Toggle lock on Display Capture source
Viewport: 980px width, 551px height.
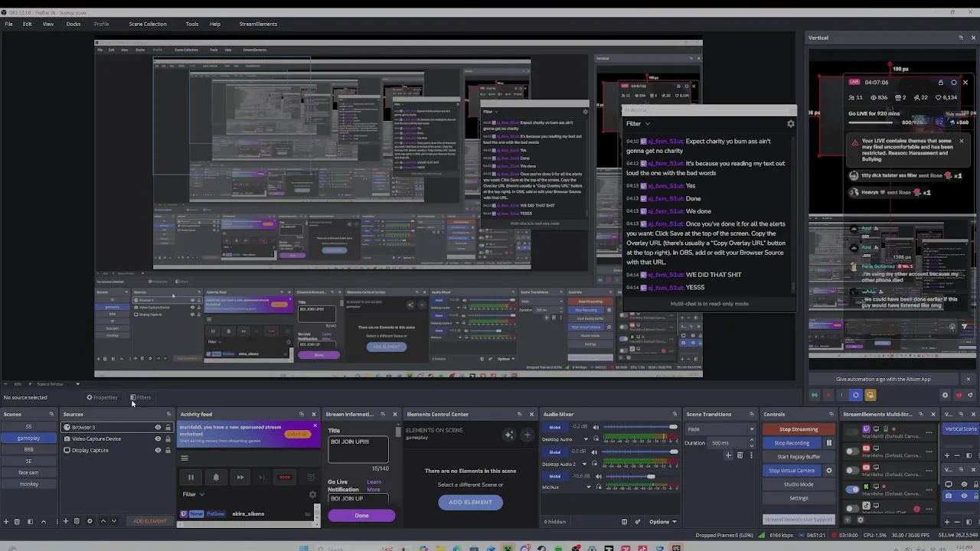pos(168,450)
